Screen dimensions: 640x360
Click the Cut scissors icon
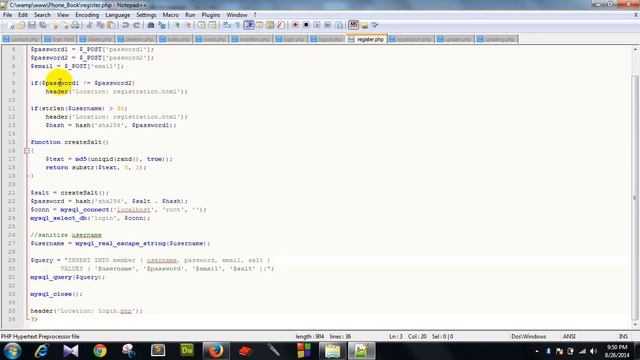(89, 25)
